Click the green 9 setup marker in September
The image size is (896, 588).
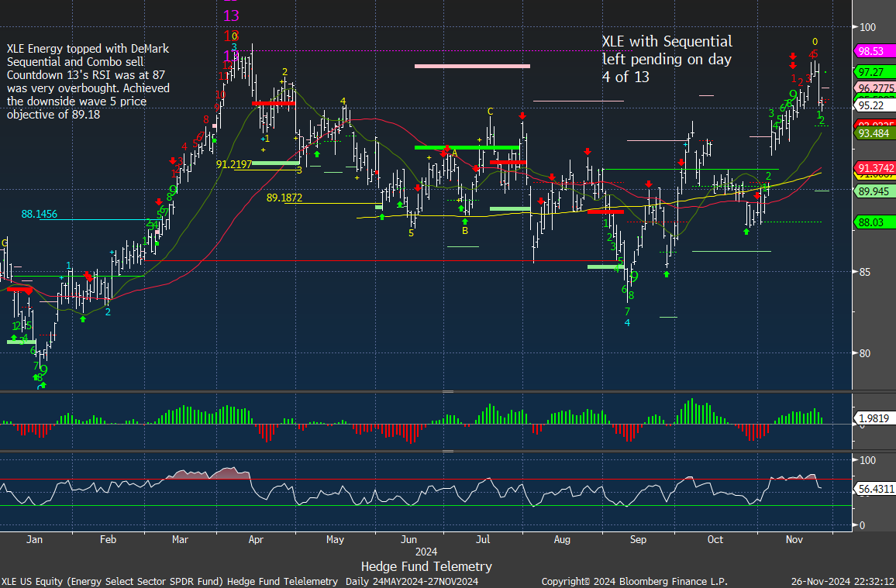tap(634, 276)
